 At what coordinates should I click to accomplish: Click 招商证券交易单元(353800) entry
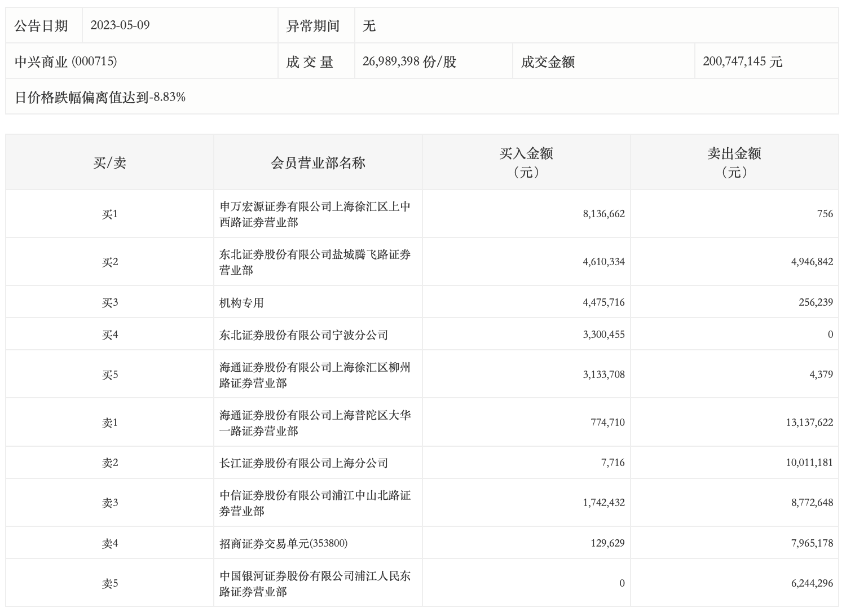click(283, 543)
